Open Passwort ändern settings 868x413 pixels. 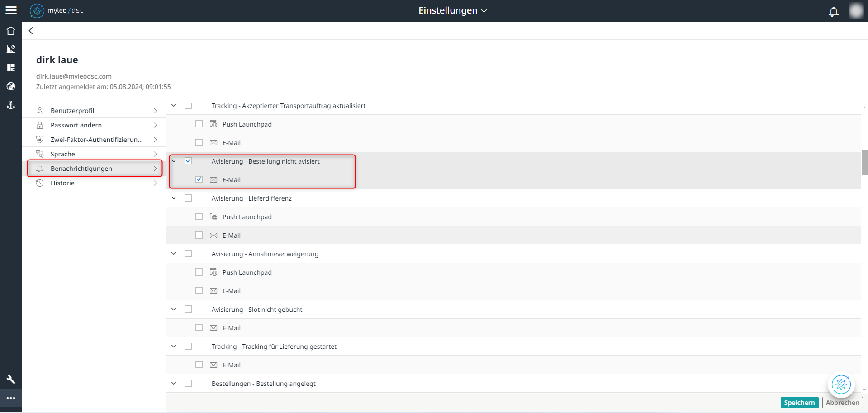point(94,125)
